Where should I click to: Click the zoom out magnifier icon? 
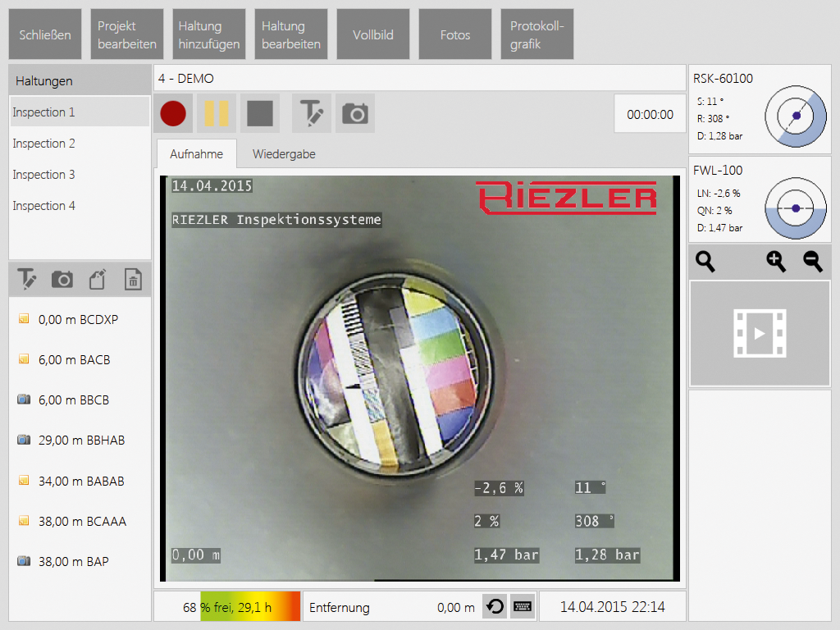tap(812, 262)
